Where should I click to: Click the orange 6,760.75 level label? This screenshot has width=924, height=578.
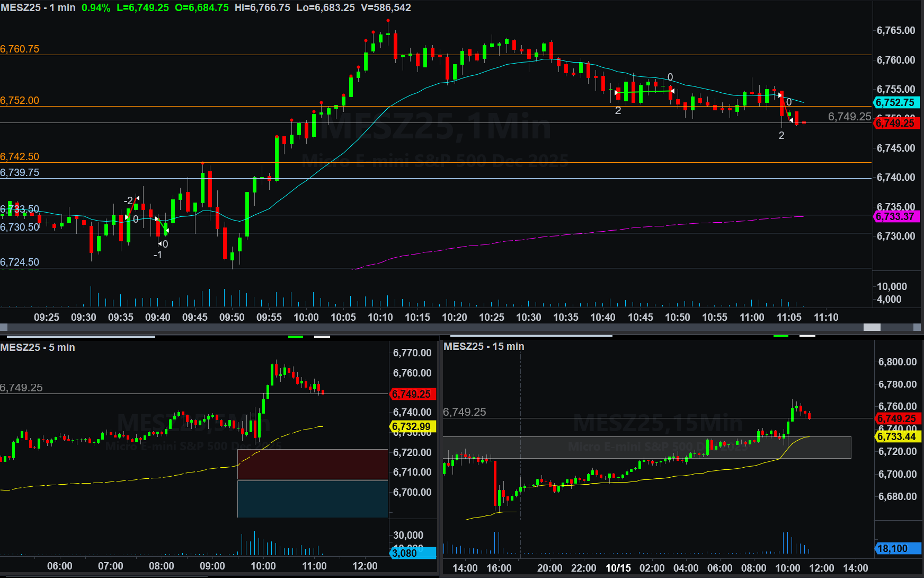click(20, 49)
